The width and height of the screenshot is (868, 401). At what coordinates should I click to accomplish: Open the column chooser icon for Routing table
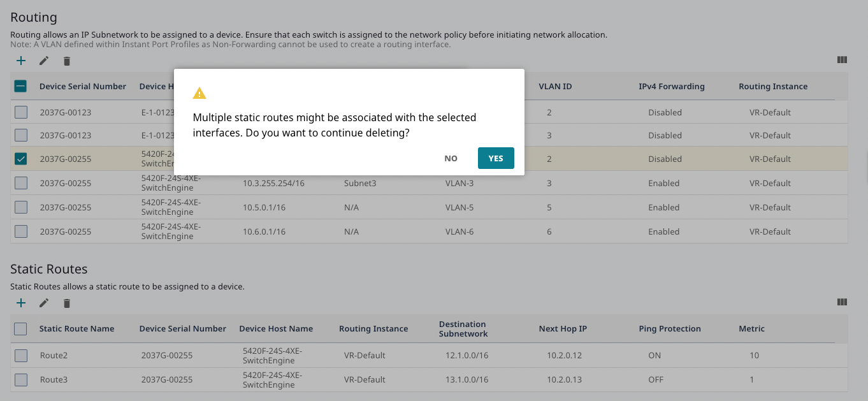pos(842,60)
